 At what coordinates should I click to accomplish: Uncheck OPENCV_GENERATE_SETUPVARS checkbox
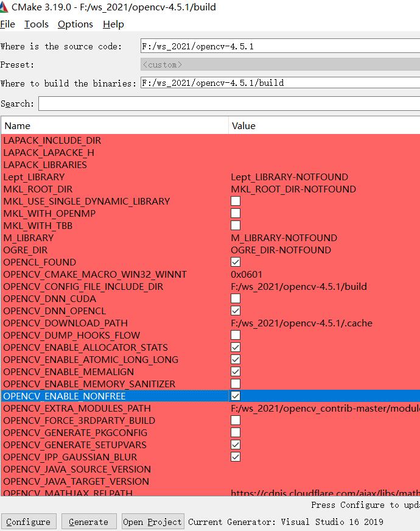pyautogui.click(x=236, y=445)
